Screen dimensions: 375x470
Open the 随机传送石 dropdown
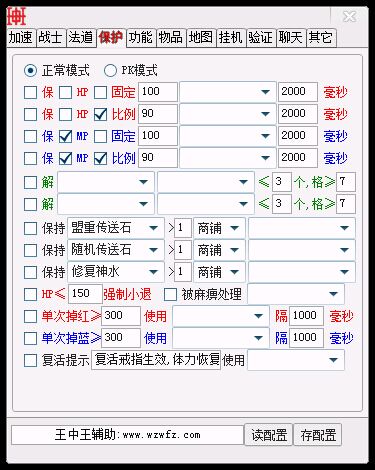116,250
